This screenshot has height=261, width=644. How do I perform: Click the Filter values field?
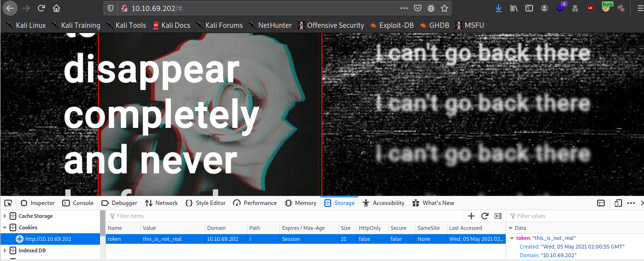(575, 216)
